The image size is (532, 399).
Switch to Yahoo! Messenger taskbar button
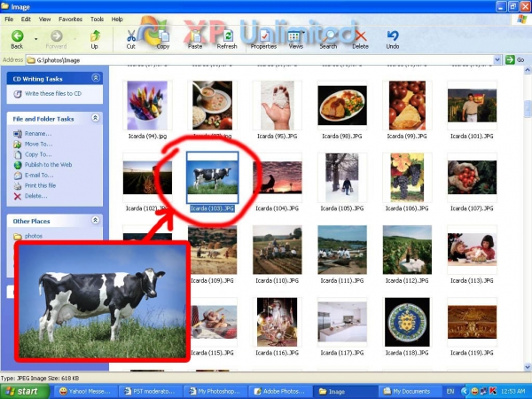84,392
